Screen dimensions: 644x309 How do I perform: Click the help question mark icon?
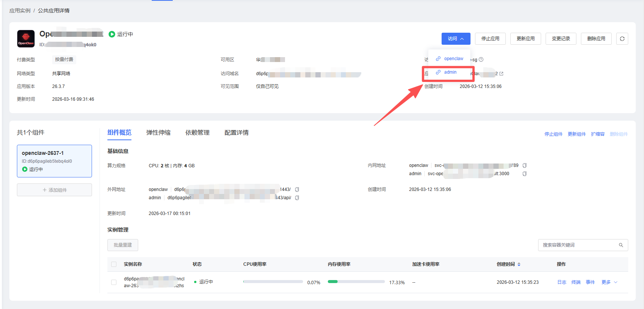[481, 59]
